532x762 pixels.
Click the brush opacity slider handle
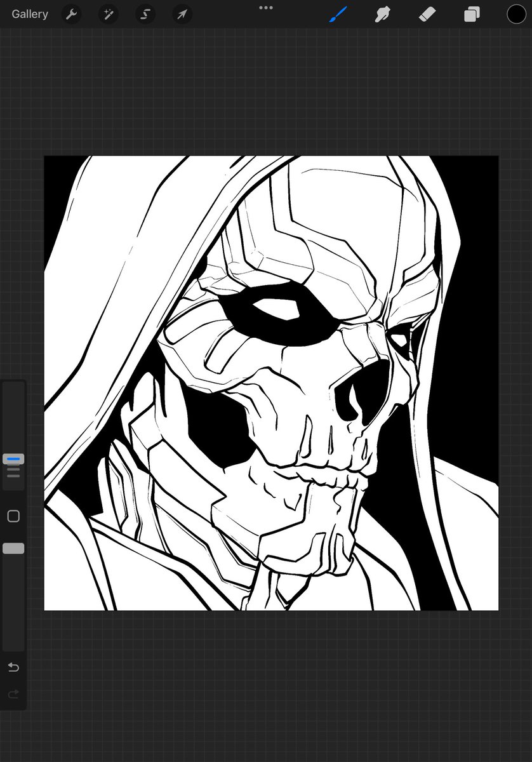(x=13, y=548)
